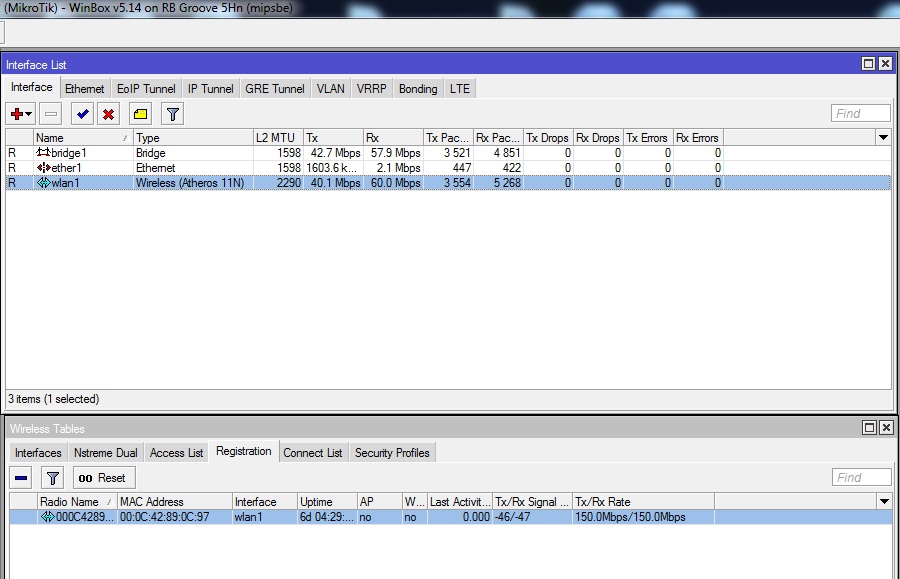Switch to the VLAN tab

pyautogui.click(x=331, y=89)
